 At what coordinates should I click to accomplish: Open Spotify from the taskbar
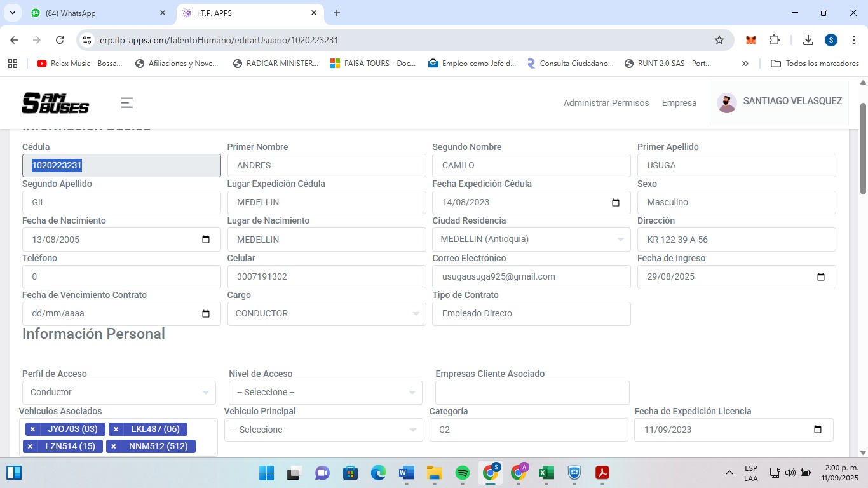click(x=463, y=473)
